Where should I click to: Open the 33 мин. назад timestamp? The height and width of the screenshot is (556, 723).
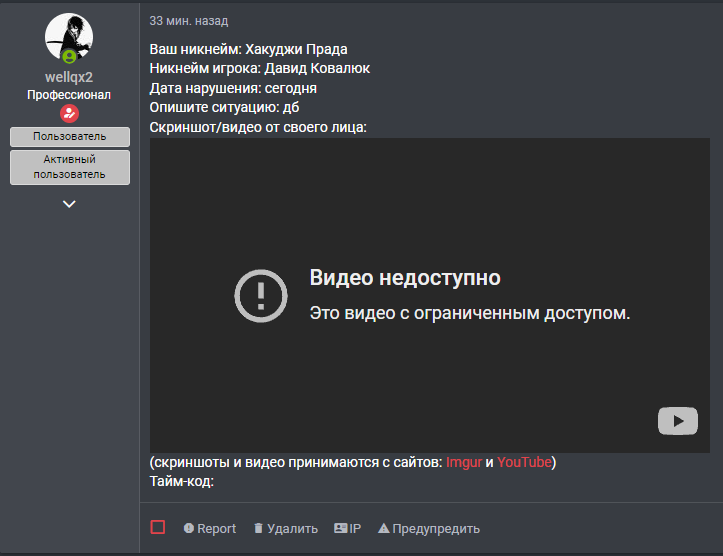pos(189,21)
